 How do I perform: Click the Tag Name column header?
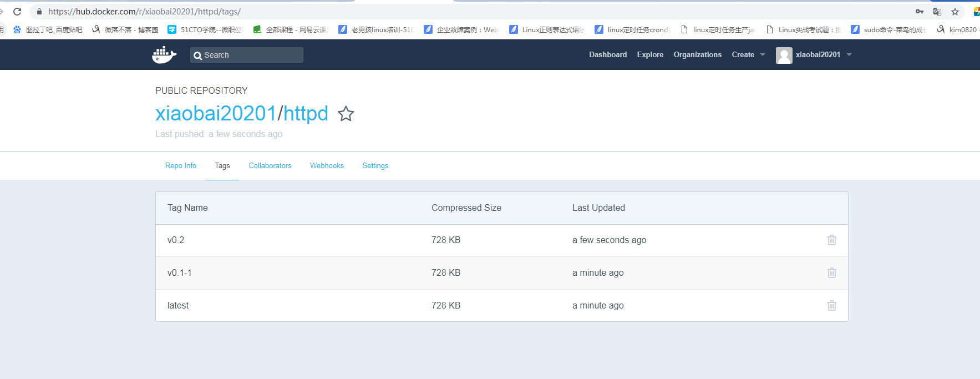coord(187,208)
